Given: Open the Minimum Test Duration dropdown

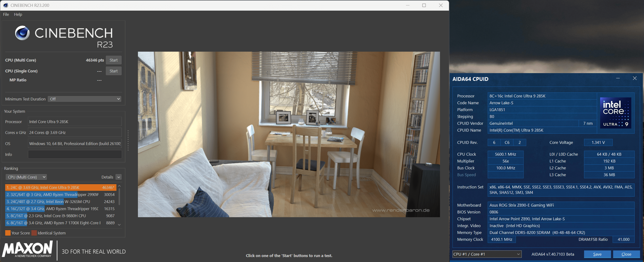Looking at the screenshot, I should pyautogui.click(x=85, y=99).
